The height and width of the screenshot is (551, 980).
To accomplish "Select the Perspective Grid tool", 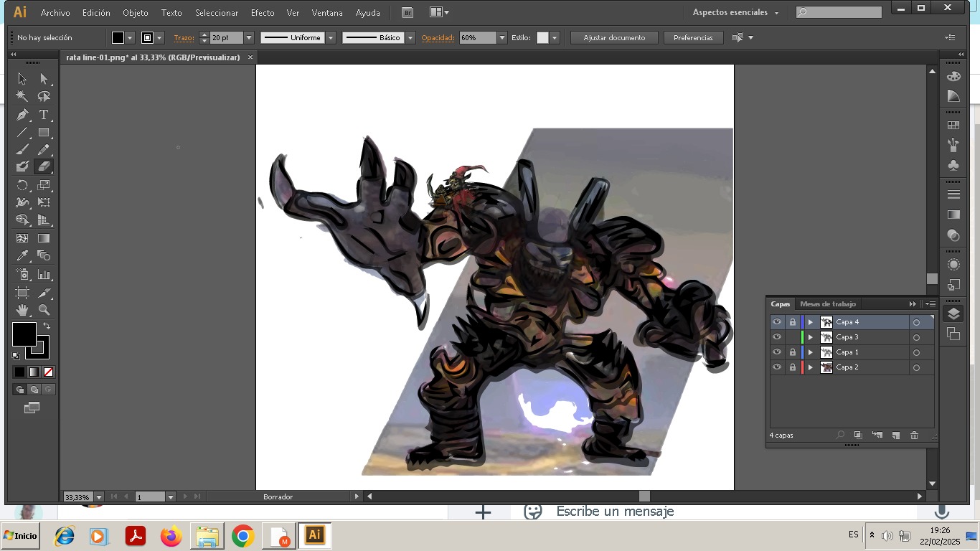I will (44, 220).
